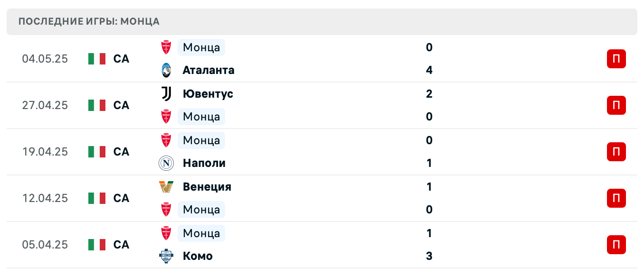The width and height of the screenshot is (644, 276).
Task: Click the score 4 for Atalanta
Action: click(x=429, y=70)
